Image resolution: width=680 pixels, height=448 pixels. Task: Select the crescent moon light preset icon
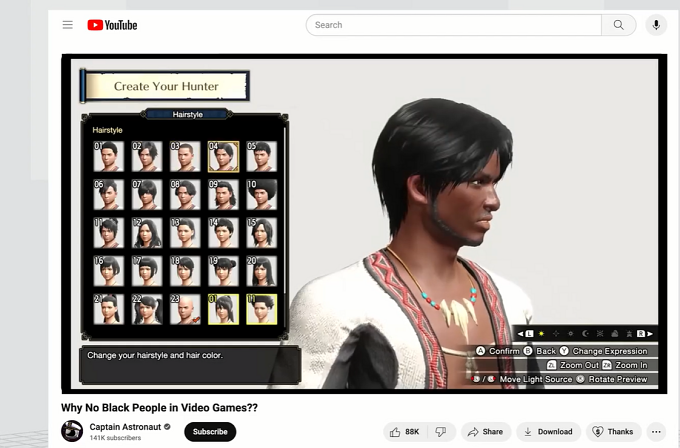tap(585, 334)
